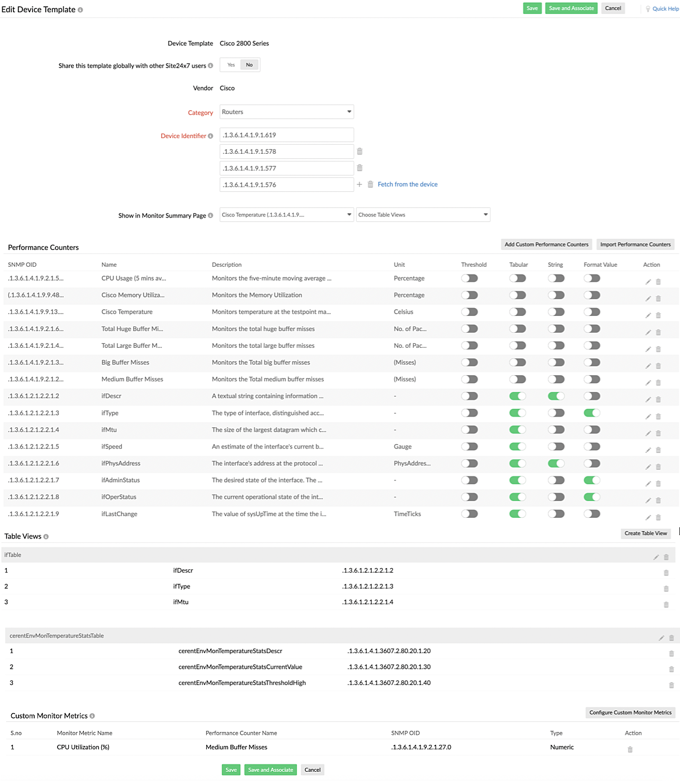Delete the CPU Utilization custom metric
The height and width of the screenshot is (784, 680).
[x=630, y=749]
